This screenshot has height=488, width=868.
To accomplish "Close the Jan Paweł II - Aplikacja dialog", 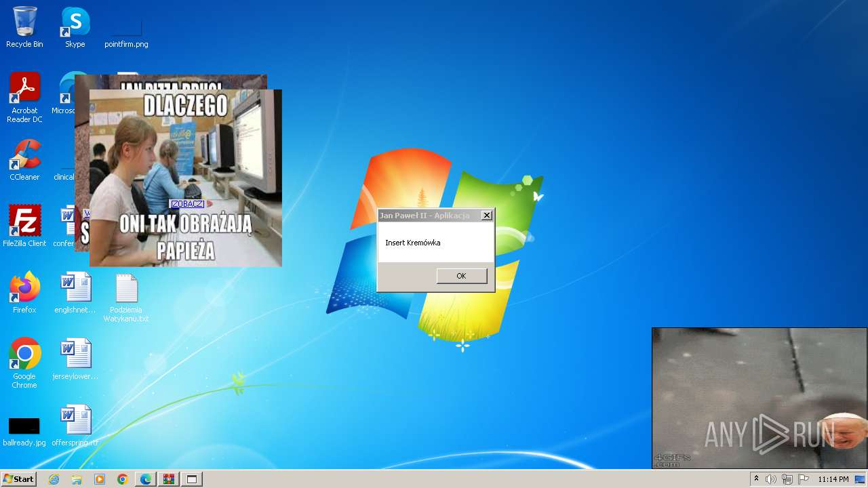I will tap(486, 216).
